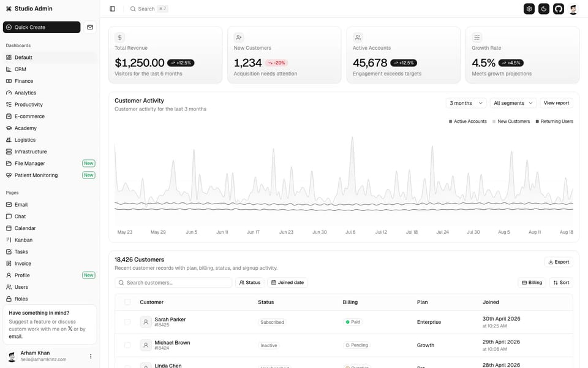
Task: Sort by Customer column header
Action: coord(151,302)
